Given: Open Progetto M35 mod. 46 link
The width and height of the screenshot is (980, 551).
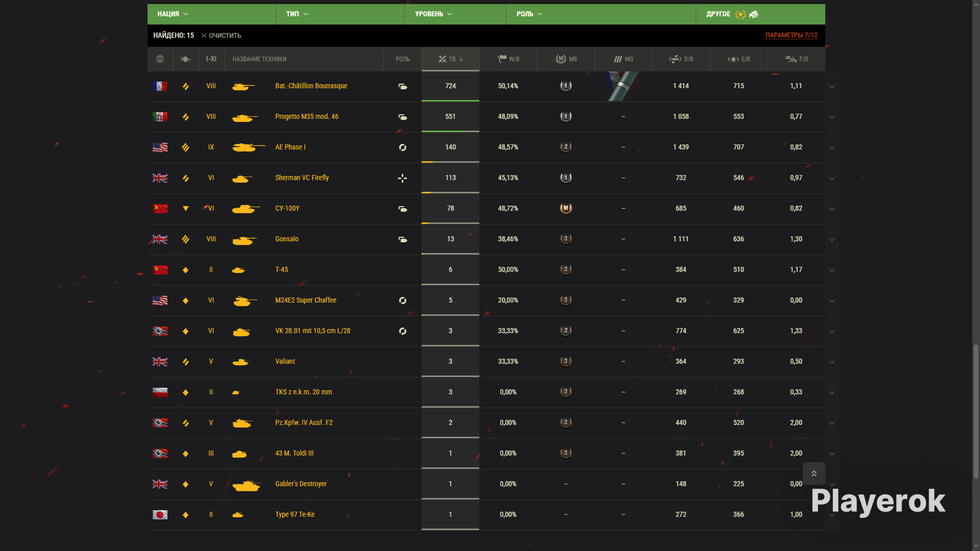Looking at the screenshot, I should point(307,117).
